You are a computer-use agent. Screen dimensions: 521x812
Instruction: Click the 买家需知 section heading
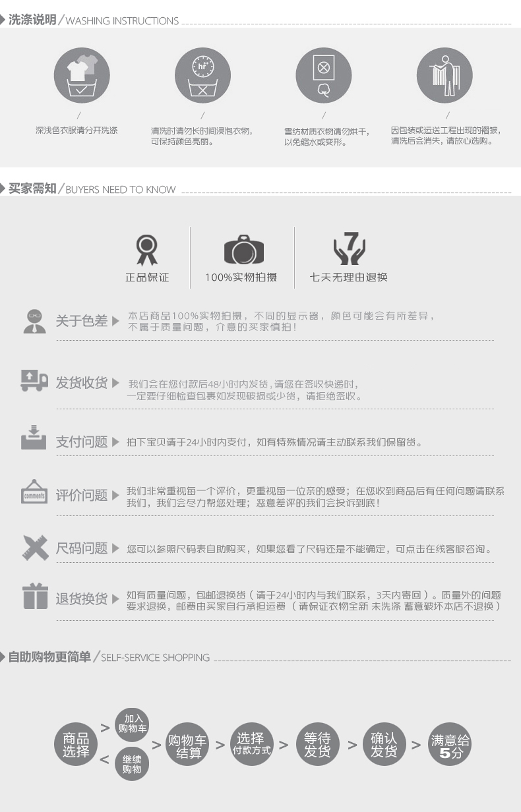click(x=32, y=188)
